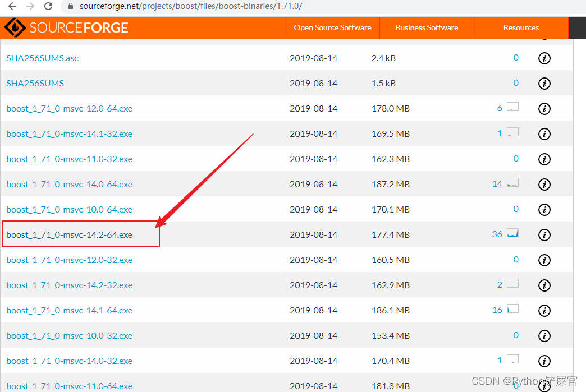
Task: Download boost_1_71_0-msvc-12.0-64.exe
Action: [69, 109]
